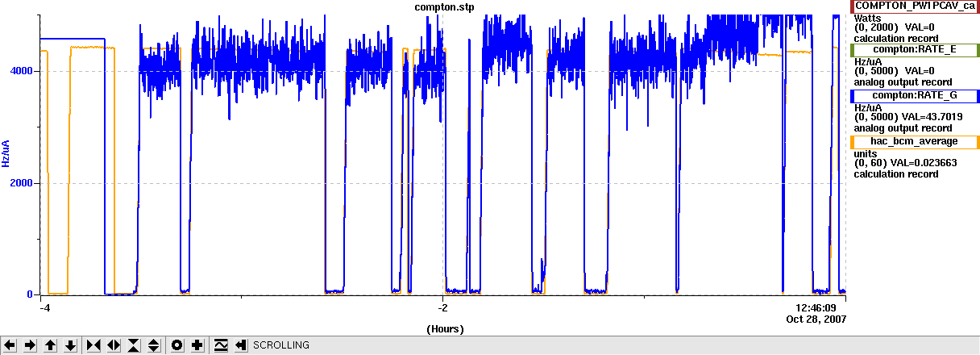Image resolution: width=980 pixels, height=355 pixels.
Task: Click the 12:46:09 timestamp label
Action: pos(816,307)
